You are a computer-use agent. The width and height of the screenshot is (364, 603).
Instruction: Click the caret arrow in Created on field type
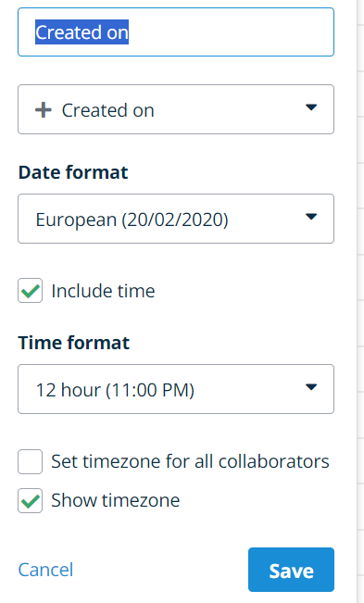click(x=311, y=107)
